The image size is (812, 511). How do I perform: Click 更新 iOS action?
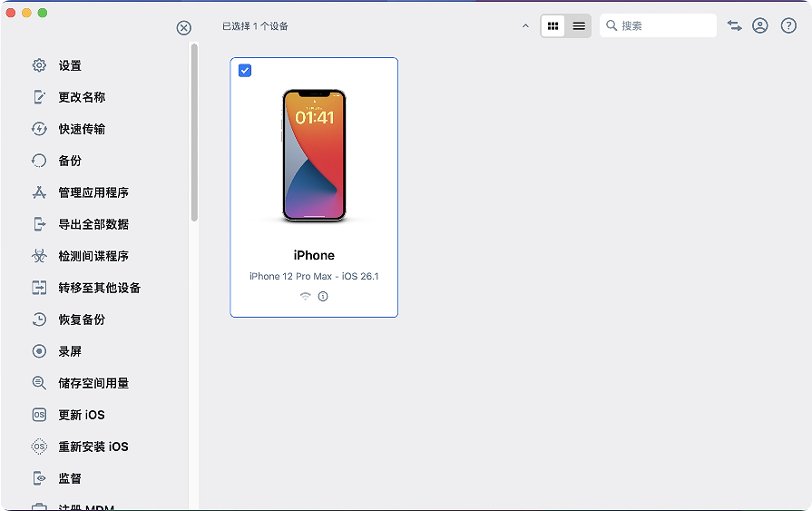(x=82, y=415)
